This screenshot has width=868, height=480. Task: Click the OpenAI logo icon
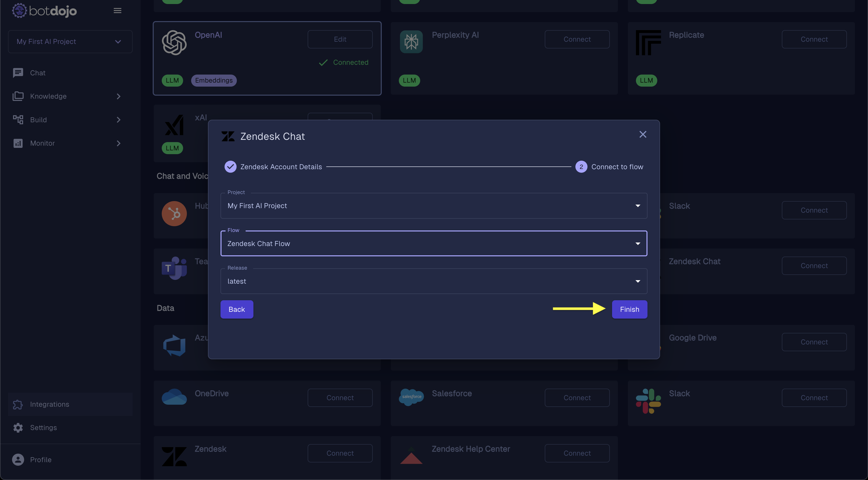click(174, 43)
